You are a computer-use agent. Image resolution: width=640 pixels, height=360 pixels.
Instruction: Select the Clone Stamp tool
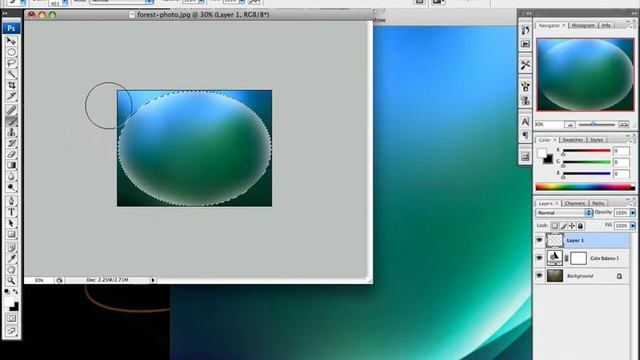pos(11,132)
